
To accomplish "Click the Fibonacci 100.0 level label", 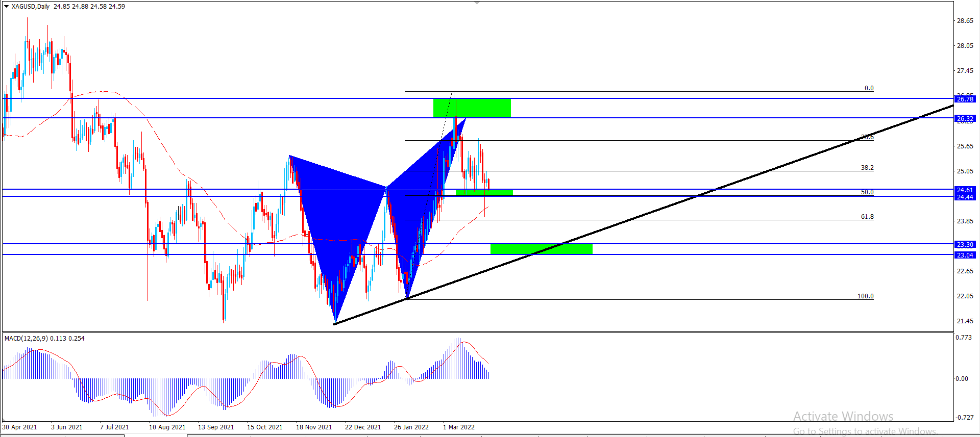I will pyautogui.click(x=865, y=296).
